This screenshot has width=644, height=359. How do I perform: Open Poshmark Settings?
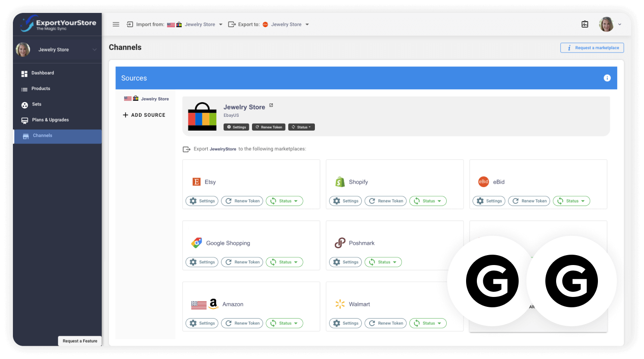pos(345,262)
